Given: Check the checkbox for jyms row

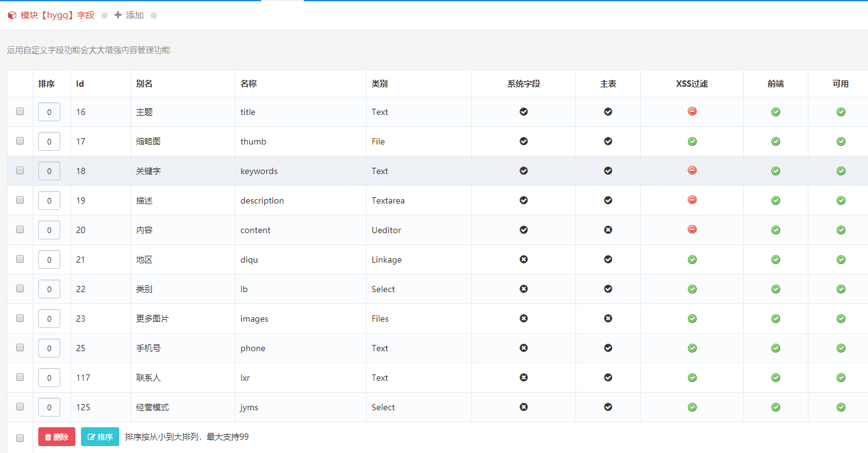Looking at the screenshot, I should coord(20,407).
